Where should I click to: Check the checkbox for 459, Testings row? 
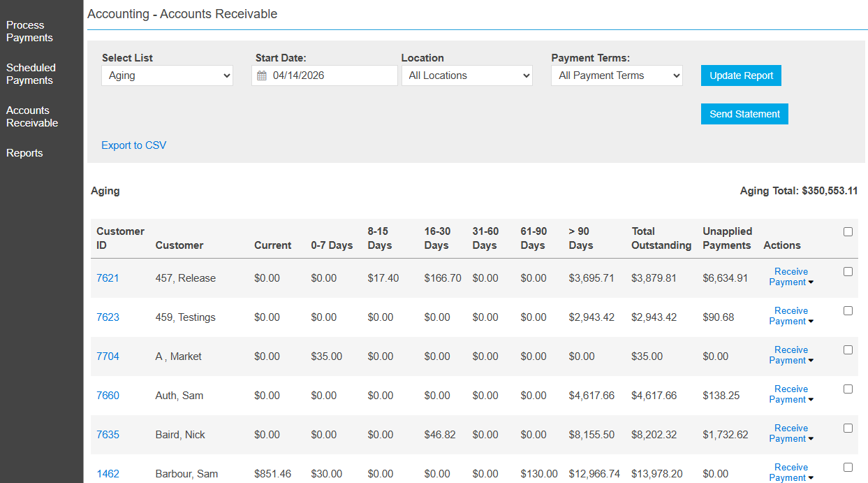[x=848, y=310]
